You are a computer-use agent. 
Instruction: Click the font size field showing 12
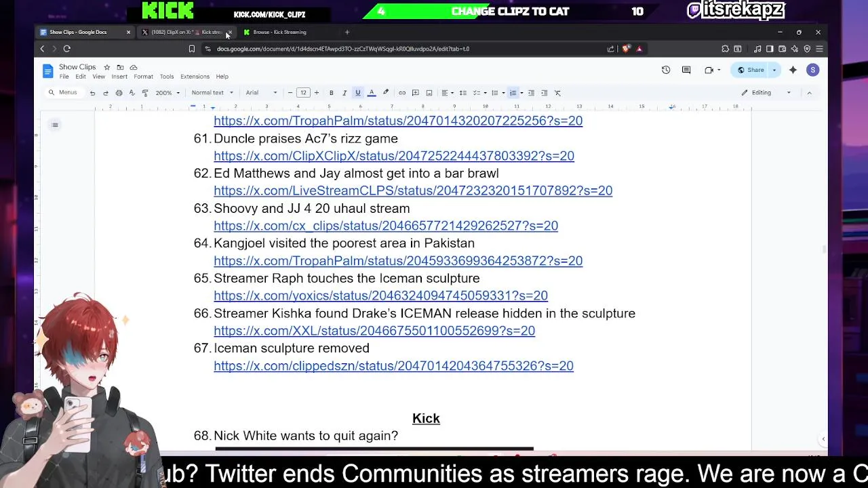[x=303, y=93]
